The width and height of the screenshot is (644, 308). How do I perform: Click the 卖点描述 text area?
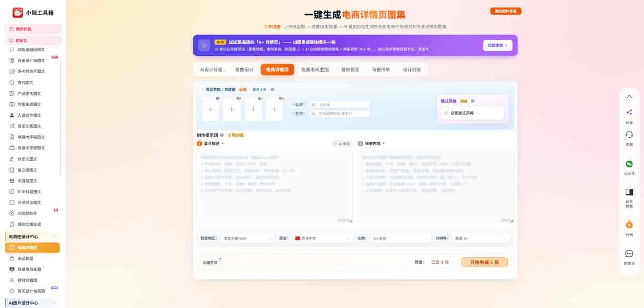pyautogui.click(x=275, y=187)
